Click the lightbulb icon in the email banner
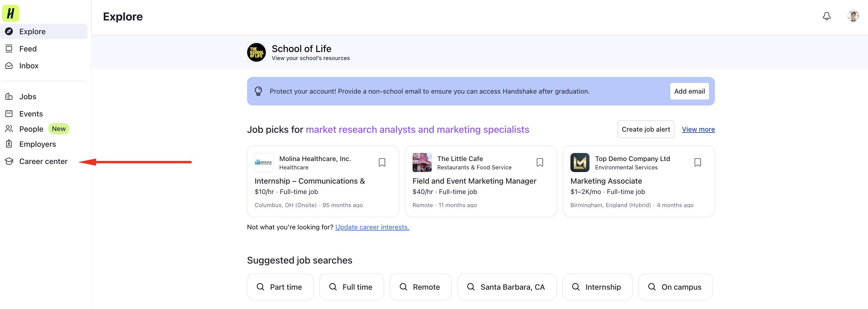Viewport: 868px width, 309px height. [x=258, y=91]
